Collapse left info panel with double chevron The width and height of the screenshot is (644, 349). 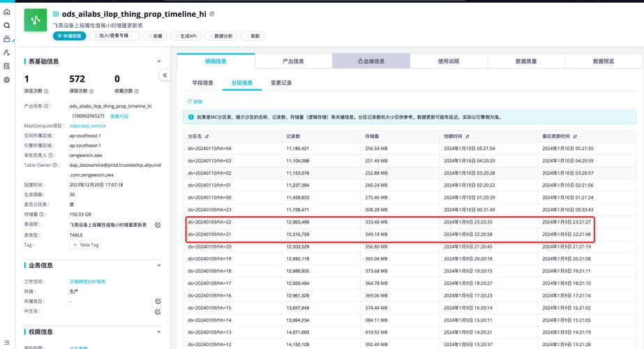pyautogui.click(x=165, y=75)
